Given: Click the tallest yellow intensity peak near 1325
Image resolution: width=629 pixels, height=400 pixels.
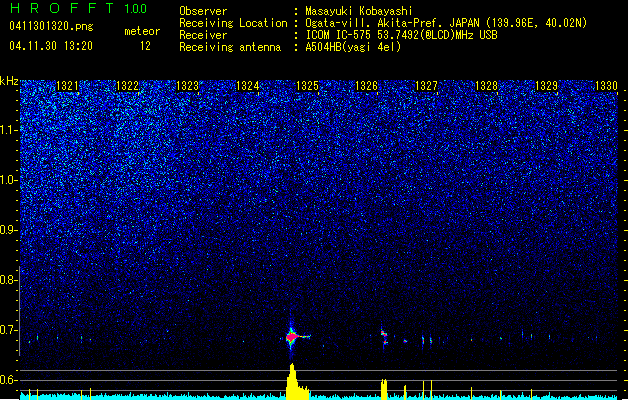Looking at the screenshot, I should pyautogui.click(x=292, y=381).
